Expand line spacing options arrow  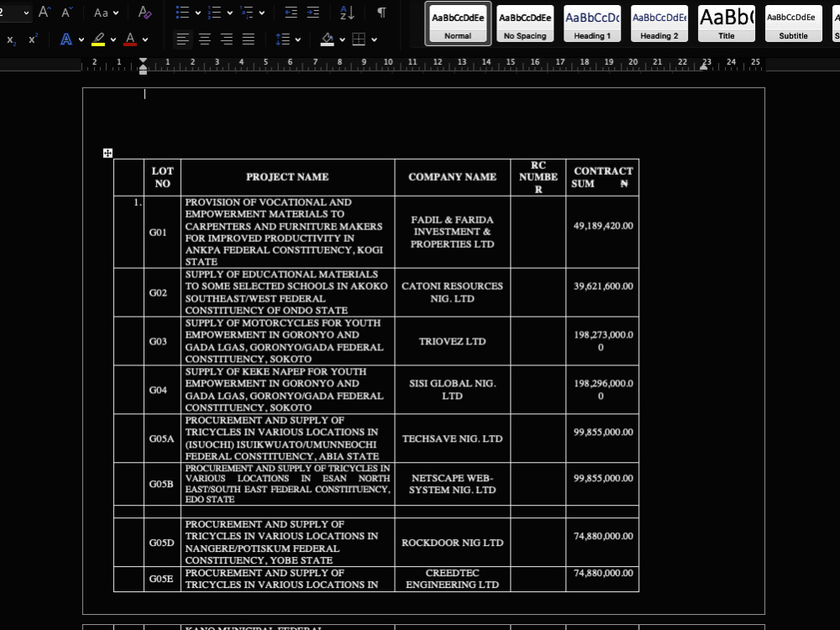pyautogui.click(x=298, y=39)
